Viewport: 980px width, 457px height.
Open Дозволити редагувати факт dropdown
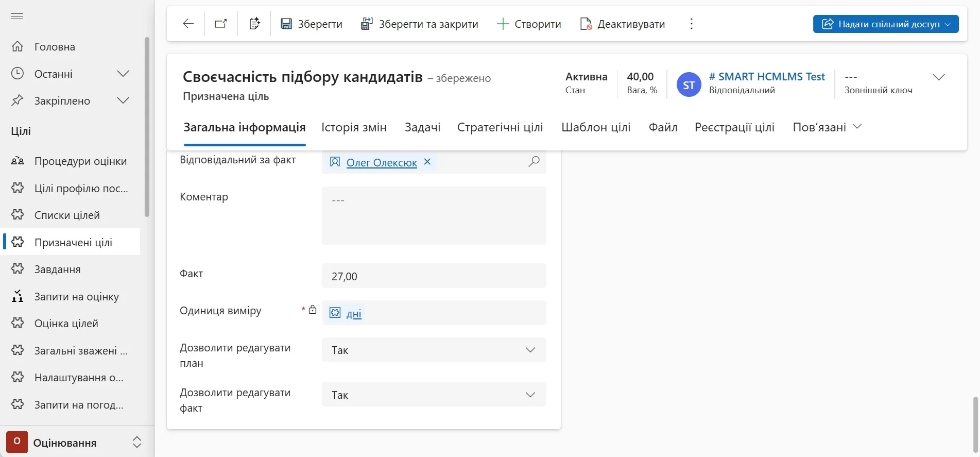434,395
